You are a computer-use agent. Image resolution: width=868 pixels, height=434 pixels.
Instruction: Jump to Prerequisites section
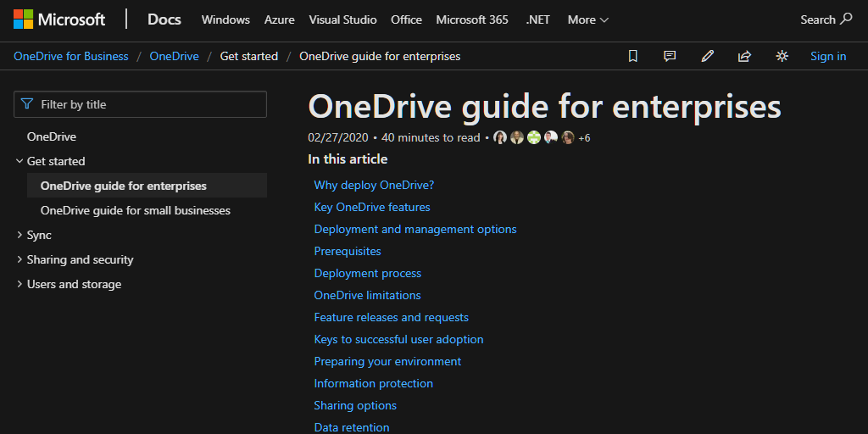point(348,251)
